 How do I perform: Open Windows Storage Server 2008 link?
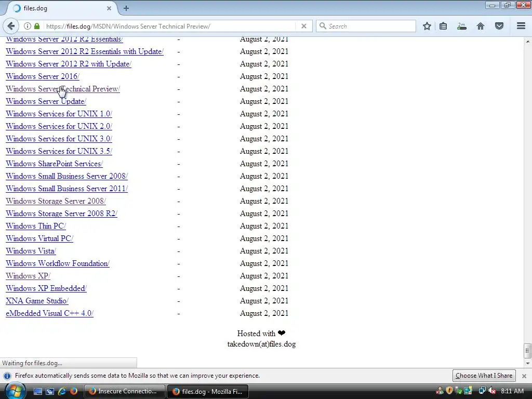pos(56,201)
